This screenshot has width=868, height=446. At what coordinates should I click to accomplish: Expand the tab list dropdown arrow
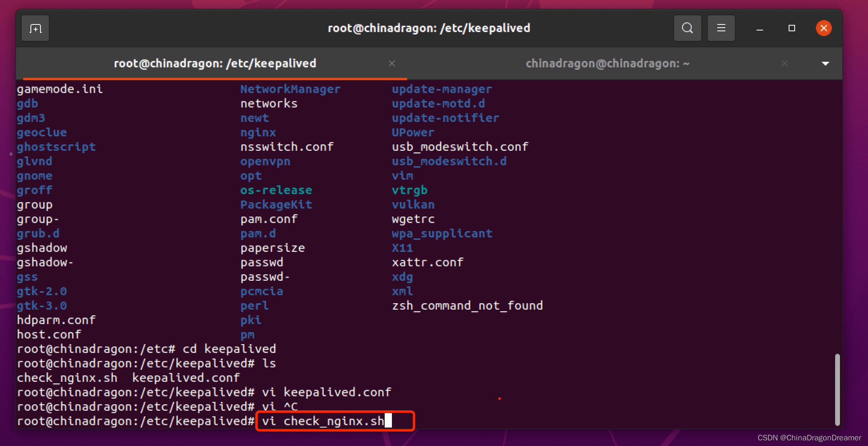coord(825,63)
